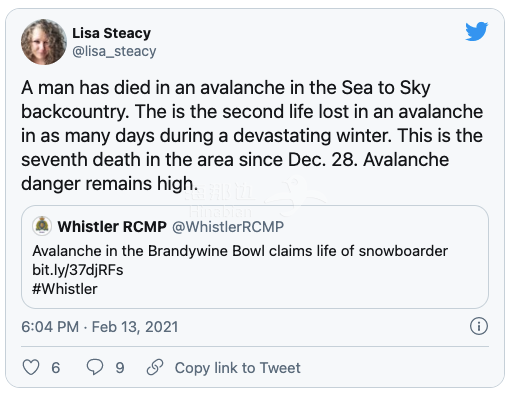Follow the bit.ly/37djRFs link
The image size is (514, 397).
(78, 270)
